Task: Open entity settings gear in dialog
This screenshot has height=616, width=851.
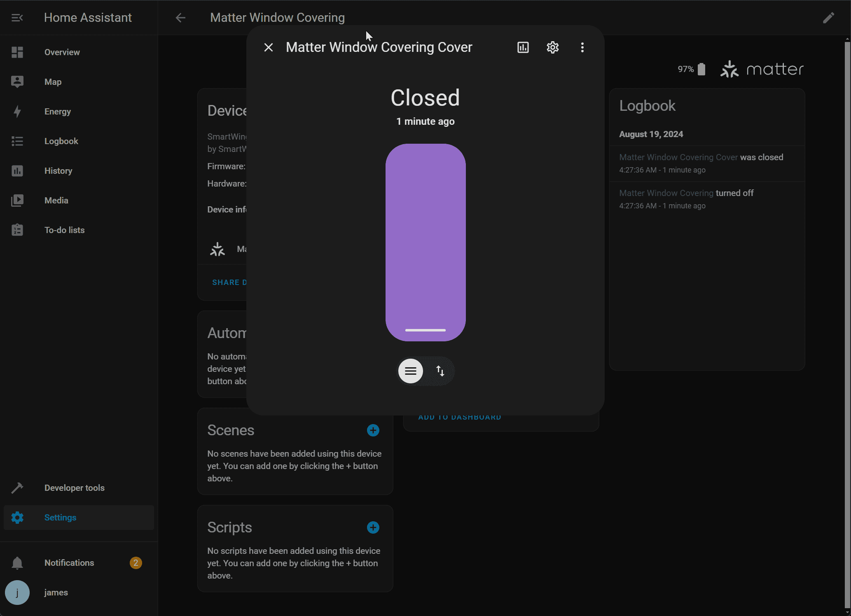Action: [552, 47]
